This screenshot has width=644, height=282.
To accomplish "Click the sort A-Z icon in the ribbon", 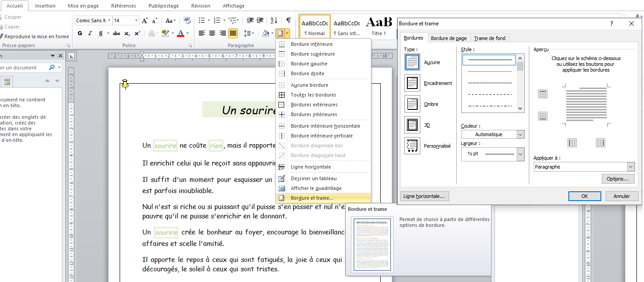I will [x=274, y=20].
